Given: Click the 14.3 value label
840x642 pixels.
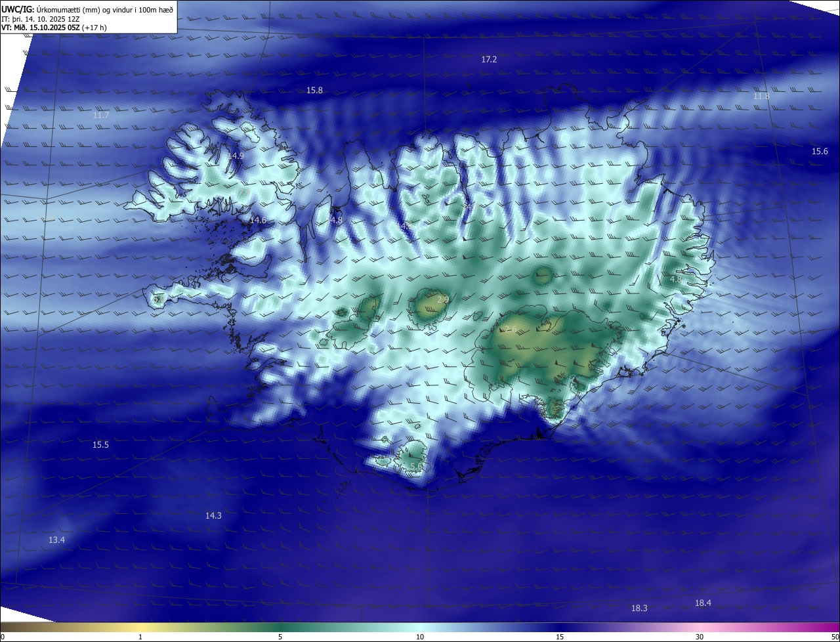Looking at the screenshot, I should (x=213, y=516).
